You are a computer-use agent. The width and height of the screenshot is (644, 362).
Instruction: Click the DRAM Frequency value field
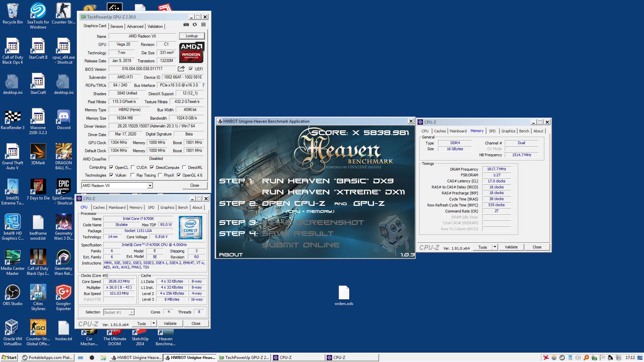[x=496, y=169]
